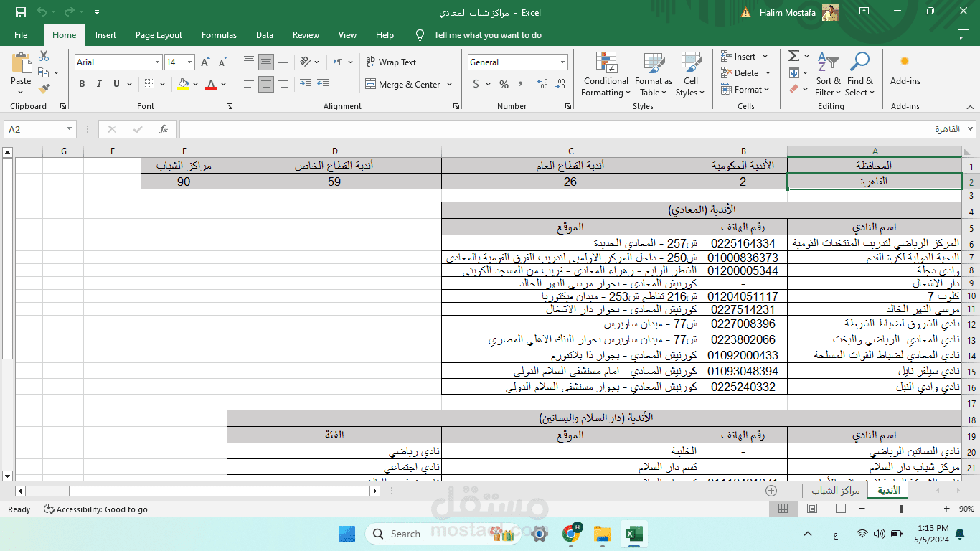Click AutoSum sigma icon
Viewport: 980px width, 551px height.
click(794, 56)
